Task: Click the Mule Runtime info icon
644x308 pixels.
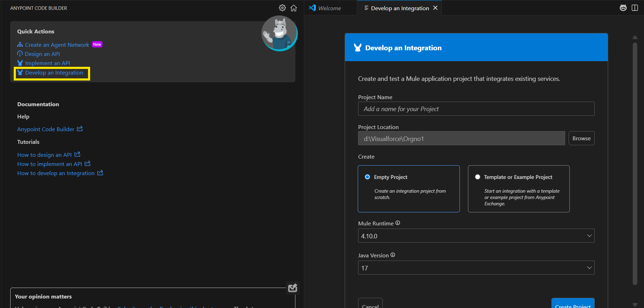Action: point(398,223)
